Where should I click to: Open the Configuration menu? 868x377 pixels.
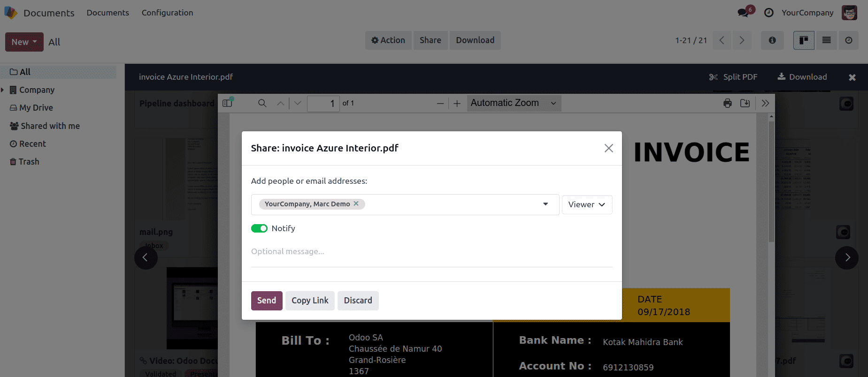168,13
